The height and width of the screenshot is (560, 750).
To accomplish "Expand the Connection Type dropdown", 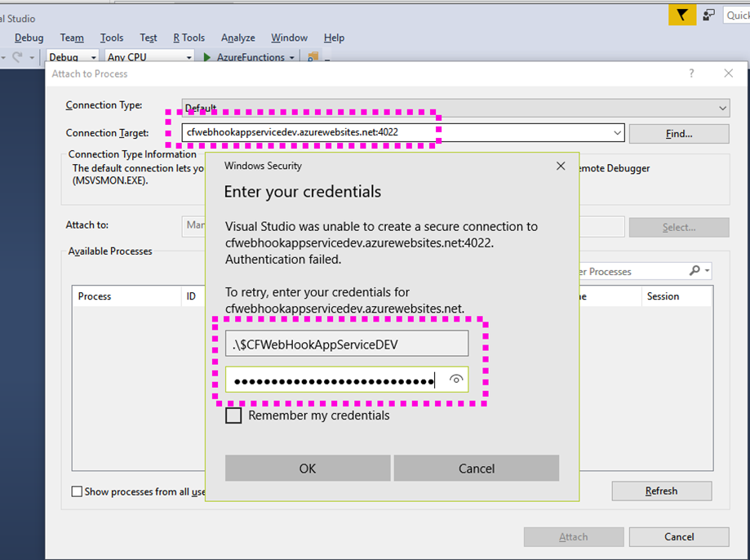I will click(x=722, y=109).
